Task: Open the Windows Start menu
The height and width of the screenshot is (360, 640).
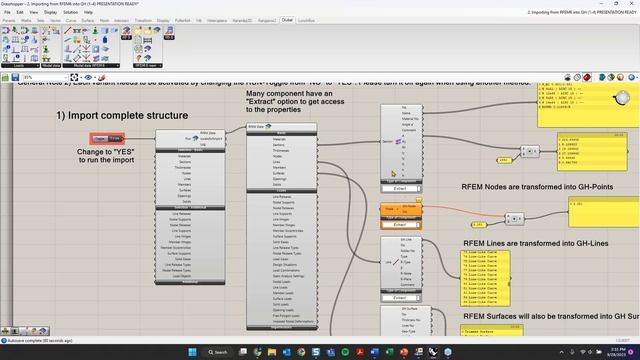Action: (x=192, y=352)
